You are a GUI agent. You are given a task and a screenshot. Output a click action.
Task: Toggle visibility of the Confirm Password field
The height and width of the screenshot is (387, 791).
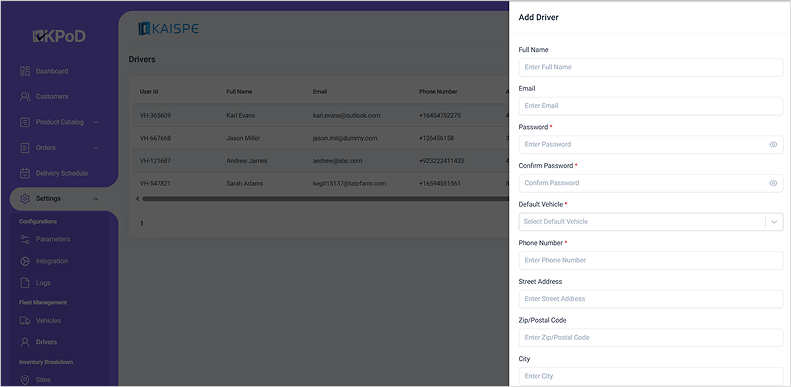[773, 183]
